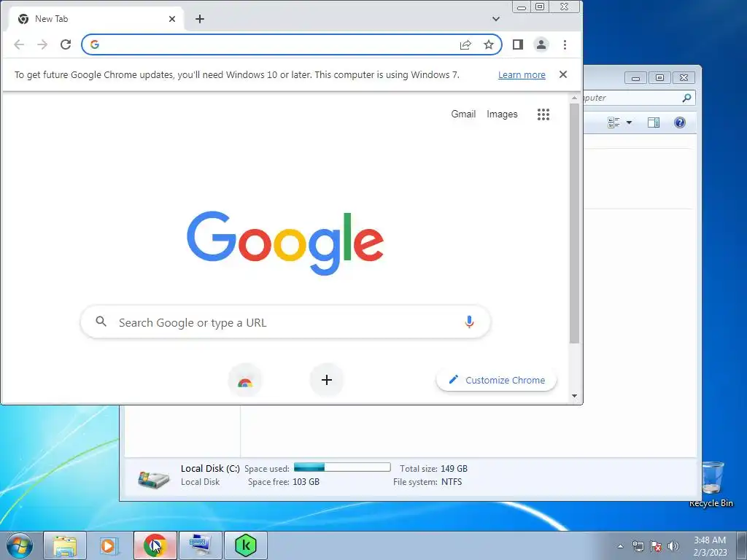Click Search Google or type a URL box
Viewport: 747px width, 560px height.
[286, 322]
